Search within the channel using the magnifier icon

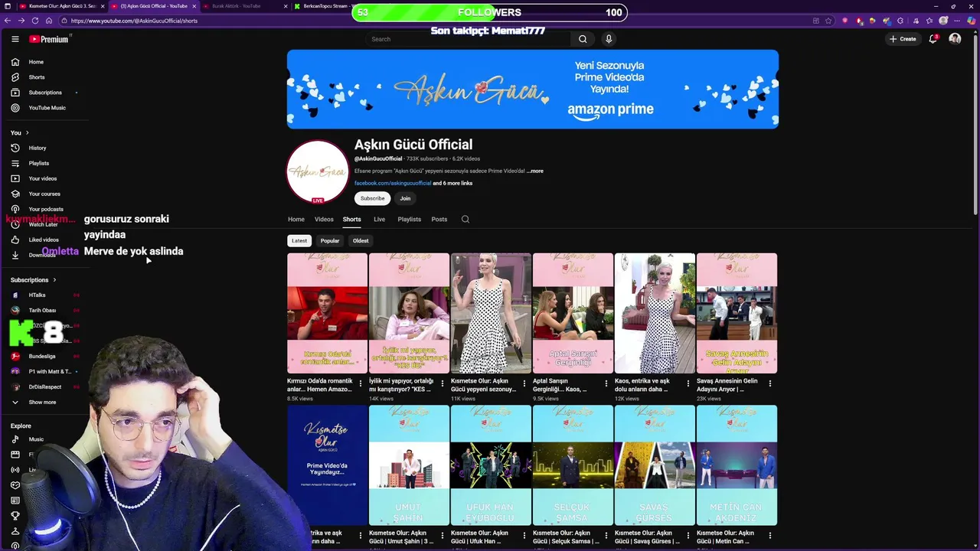tap(465, 219)
